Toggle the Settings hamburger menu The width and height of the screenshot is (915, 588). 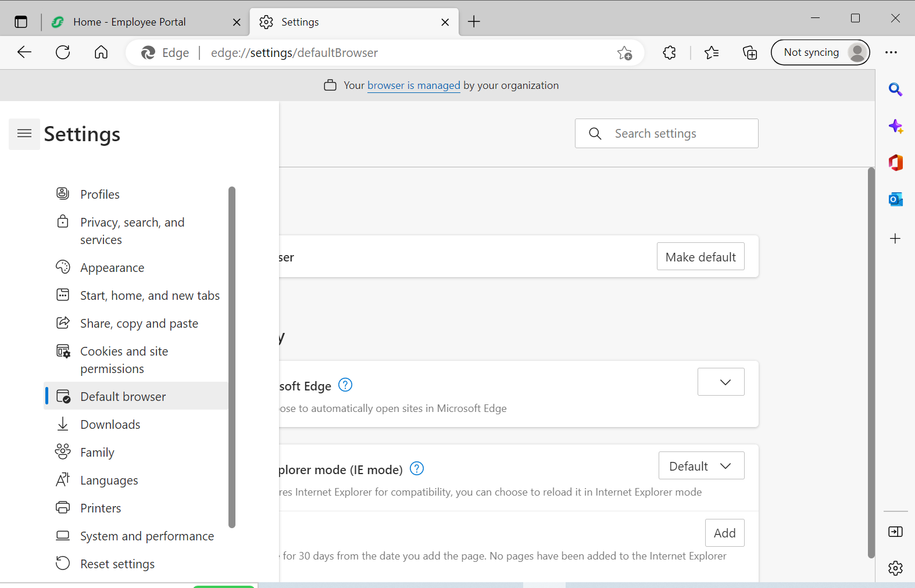point(24,134)
